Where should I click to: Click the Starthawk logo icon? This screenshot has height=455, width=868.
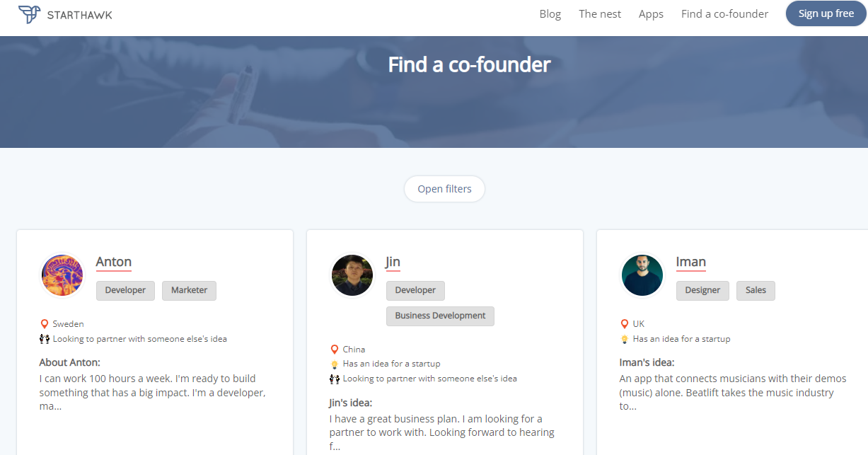(28, 13)
